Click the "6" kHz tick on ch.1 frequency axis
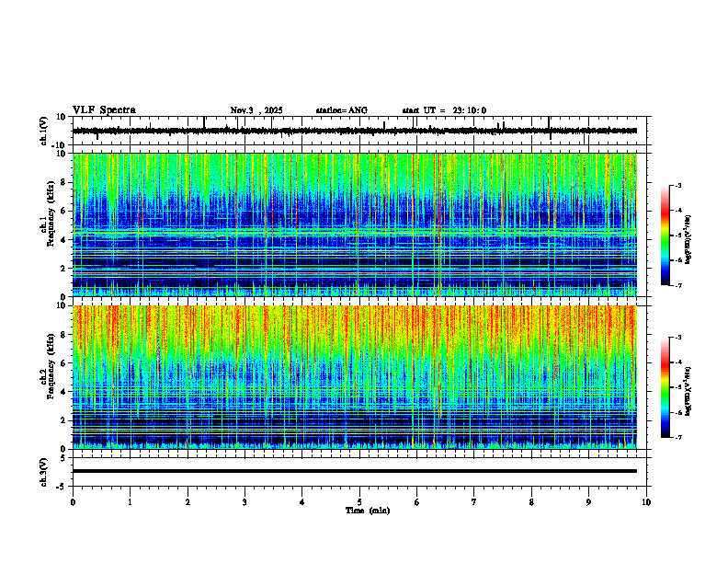This screenshot has height=563, width=728. pos(63,212)
